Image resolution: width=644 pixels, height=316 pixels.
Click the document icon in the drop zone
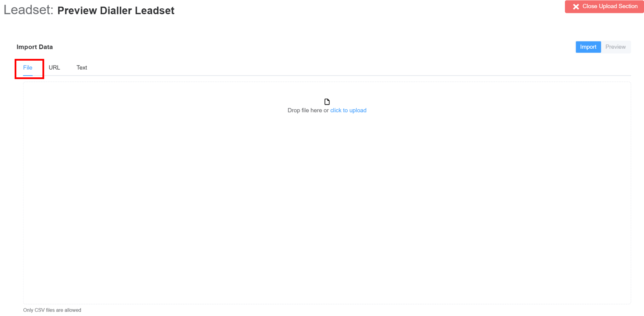[327, 102]
